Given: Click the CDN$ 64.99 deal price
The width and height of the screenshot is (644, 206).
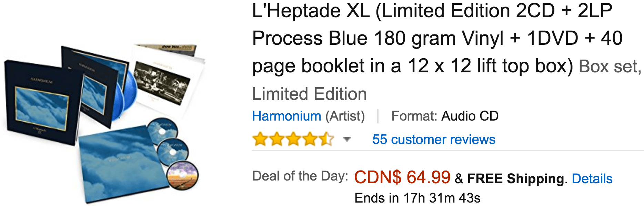Looking at the screenshot, I should [x=402, y=177].
